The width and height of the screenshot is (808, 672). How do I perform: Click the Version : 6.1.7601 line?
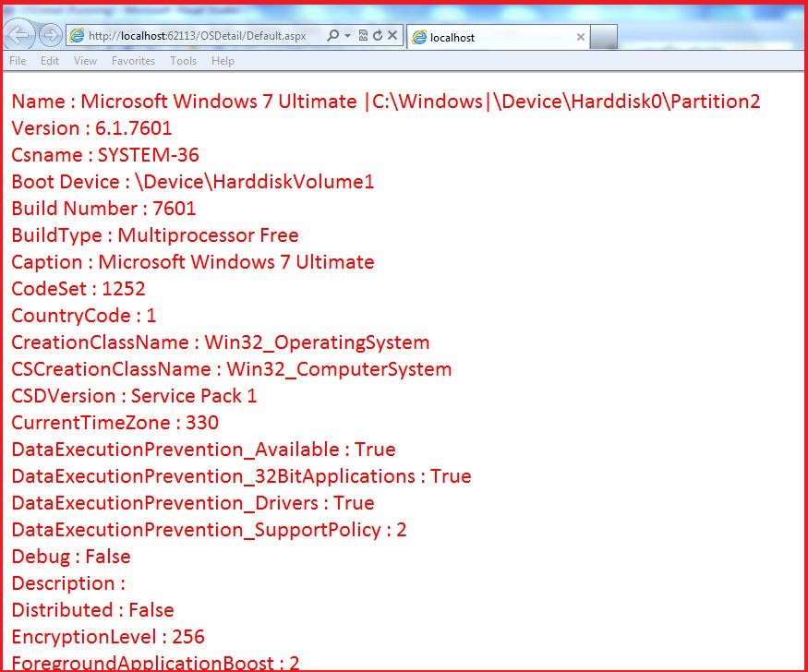[91, 128]
